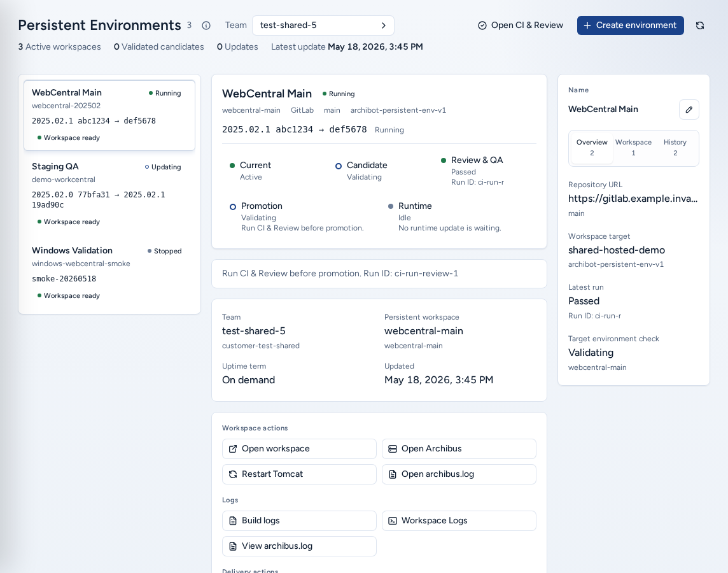Click the file icon on Build logs

(233, 521)
